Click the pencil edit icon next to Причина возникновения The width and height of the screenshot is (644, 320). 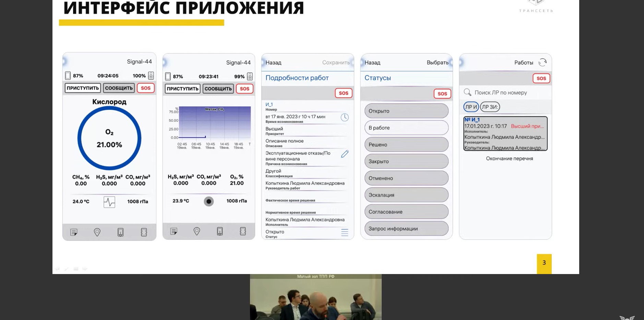pyautogui.click(x=345, y=154)
